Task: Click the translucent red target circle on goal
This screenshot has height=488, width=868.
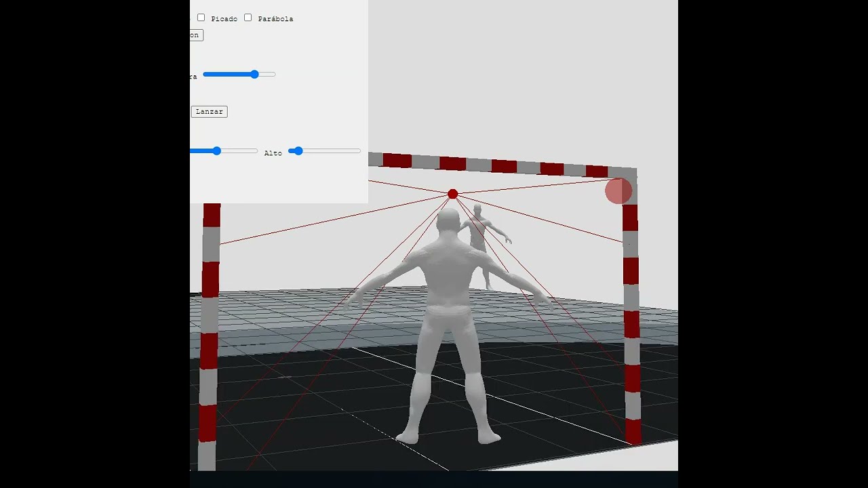Action: tap(618, 191)
